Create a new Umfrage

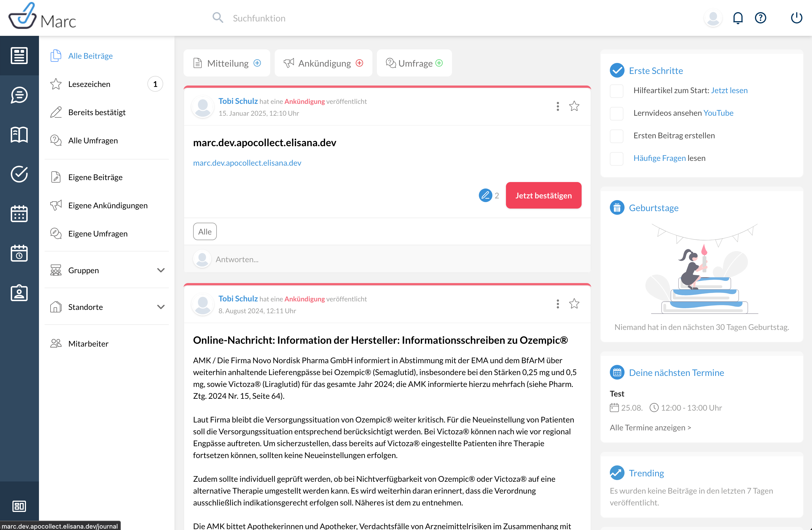(414, 63)
